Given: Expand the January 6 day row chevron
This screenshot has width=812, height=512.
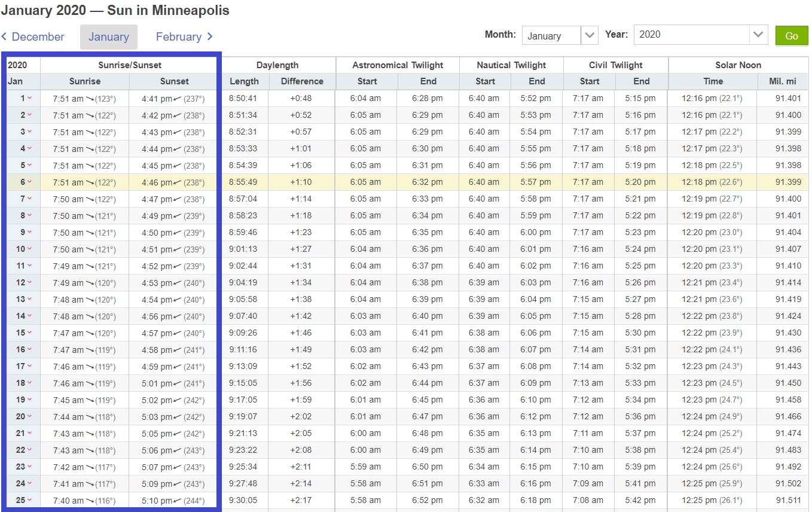Looking at the screenshot, I should point(29,182).
